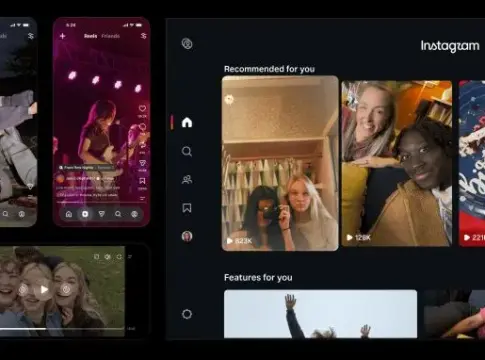Switch to the Friends tab on the phone
The width and height of the screenshot is (485, 360).
click(x=111, y=36)
